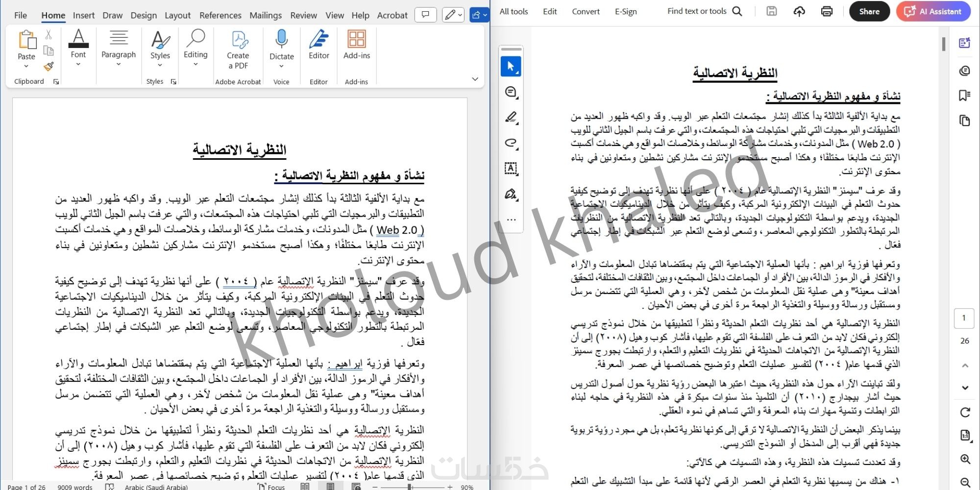Select the freehand Draw tool in Acrobat
The width and height of the screenshot is (980, 490).
pos(511,143)
